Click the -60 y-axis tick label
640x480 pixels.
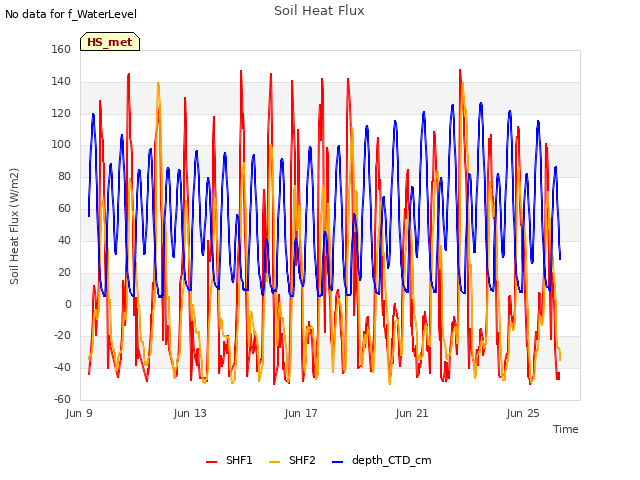tap(62, 399)
